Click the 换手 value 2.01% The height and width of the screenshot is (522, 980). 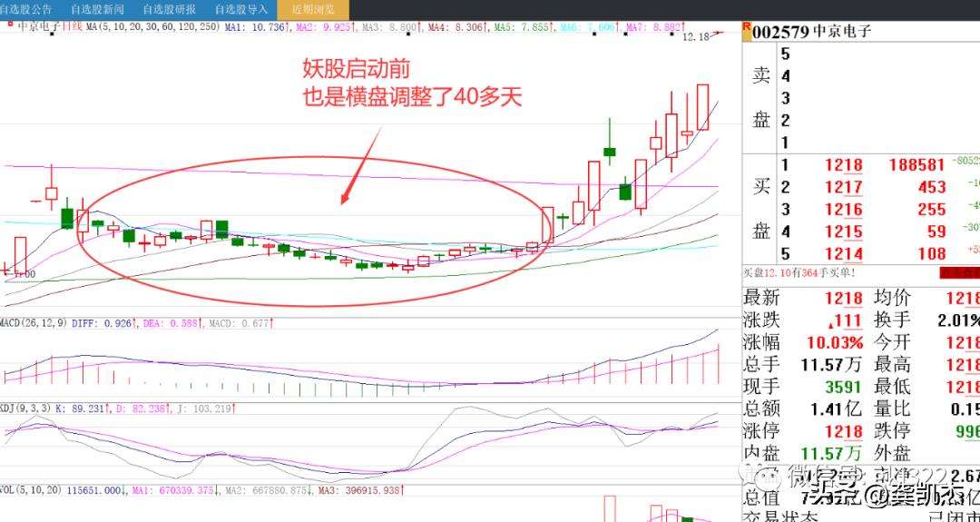(959, 320)
